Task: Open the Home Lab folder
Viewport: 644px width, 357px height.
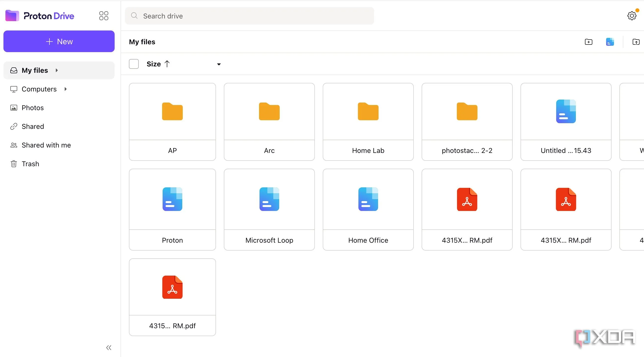Action: click(x=368, y=122)
